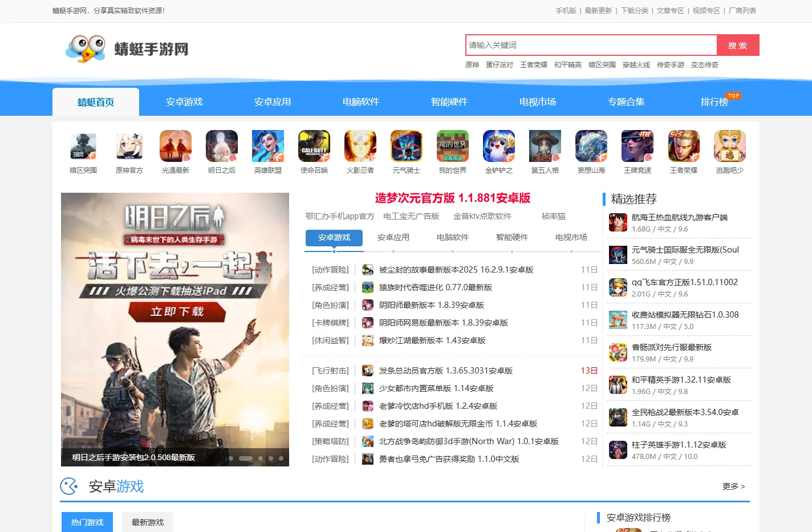812x532 pixels.
Task: Open 电脑软件 in main navigation bar
Action: (x=361, y=102)
